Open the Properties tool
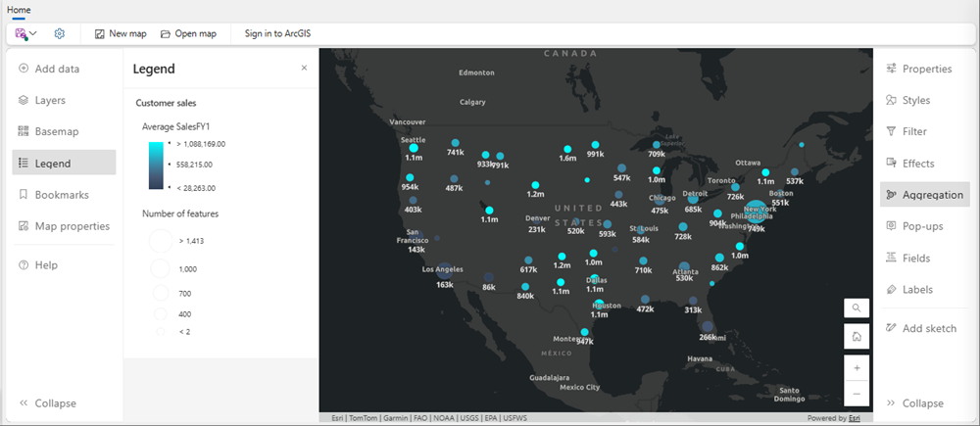Screen dimensions: 980x426 point(925,69)
